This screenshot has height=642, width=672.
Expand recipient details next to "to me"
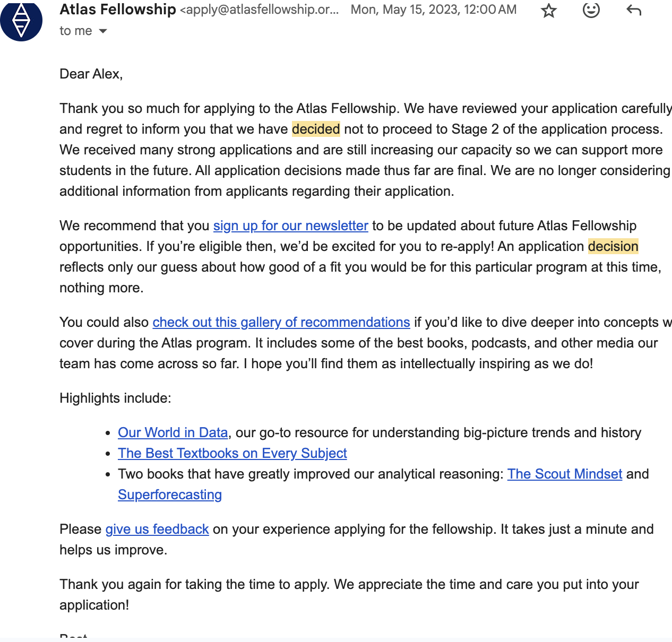103,31
